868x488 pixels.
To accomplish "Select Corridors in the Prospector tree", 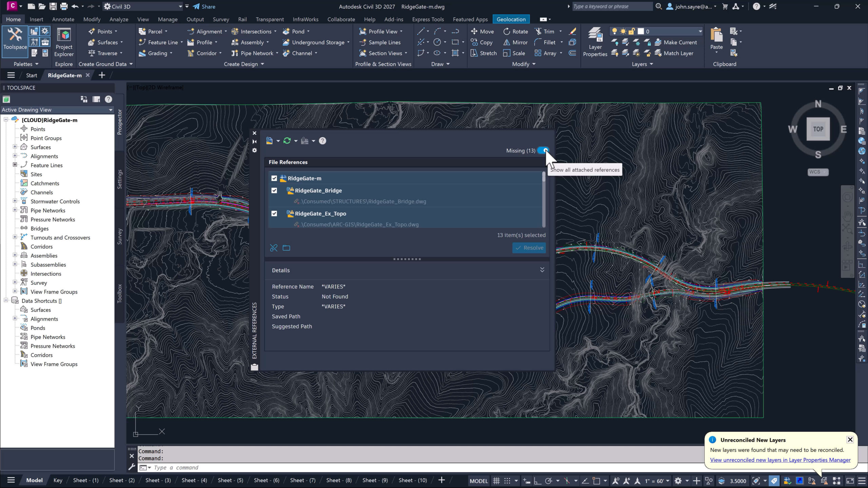I will (41, 246).
